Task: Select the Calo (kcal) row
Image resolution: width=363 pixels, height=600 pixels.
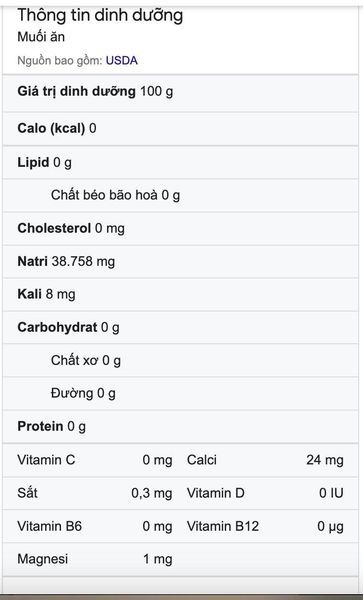Action: 180,129
